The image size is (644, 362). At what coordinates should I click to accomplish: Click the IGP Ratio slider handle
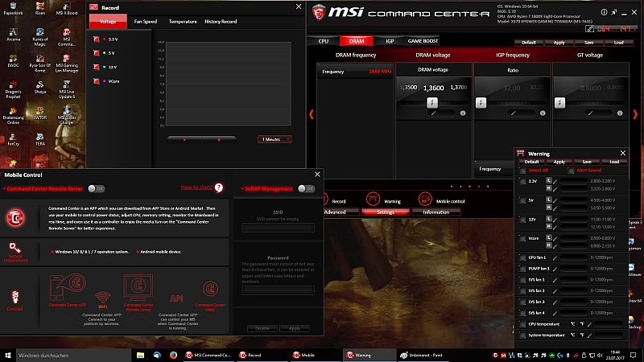pyautogui.click(x=481, y=102)
